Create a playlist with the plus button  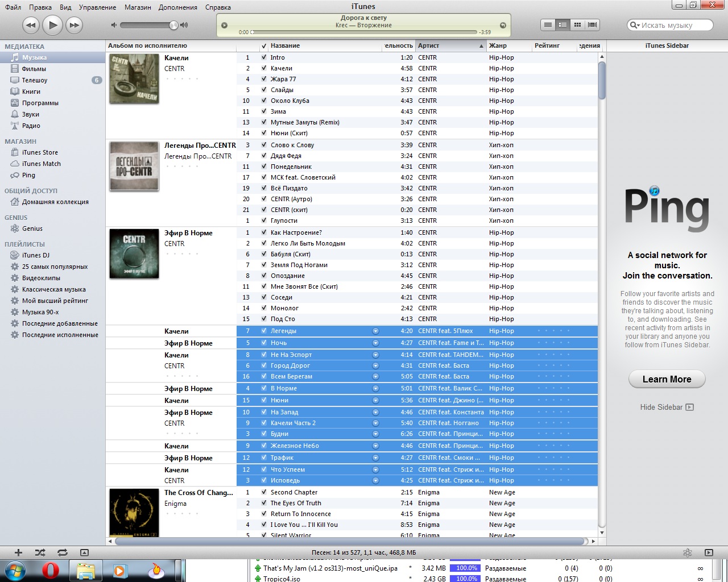[18, 552]
